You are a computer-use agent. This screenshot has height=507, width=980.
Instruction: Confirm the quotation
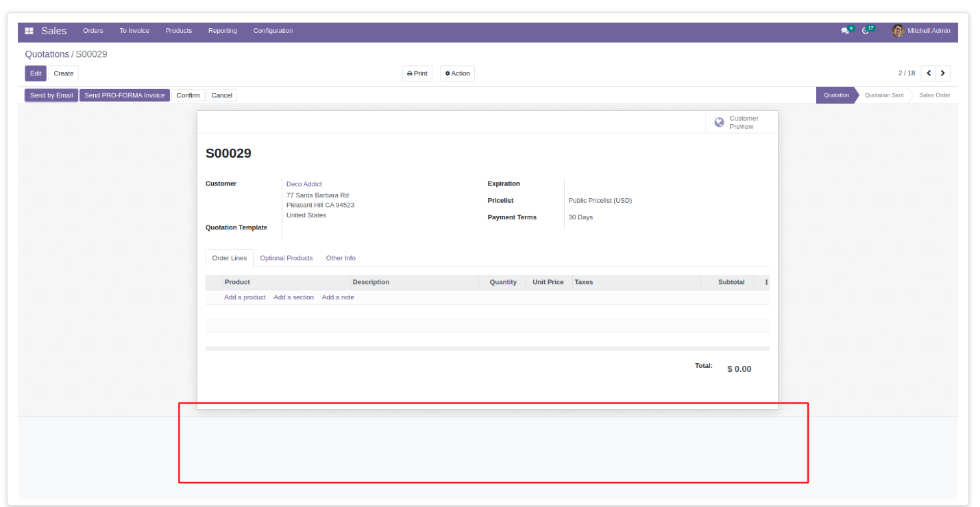click(x=188, y=95)
